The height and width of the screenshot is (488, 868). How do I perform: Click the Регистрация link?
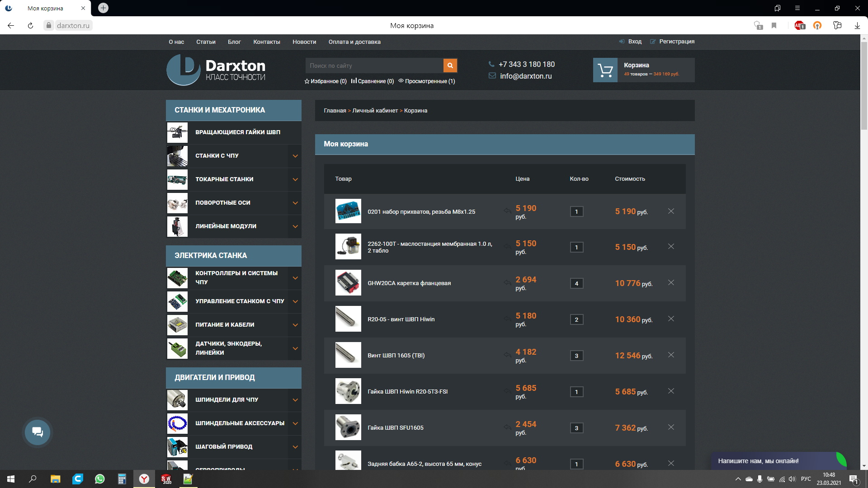(676, 42)
